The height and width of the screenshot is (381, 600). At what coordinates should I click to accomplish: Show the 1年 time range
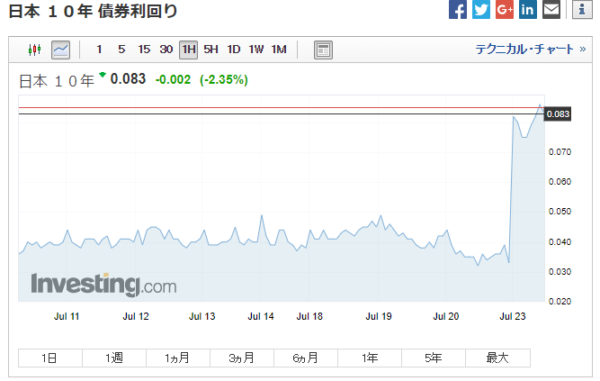click(x=369, y=358)
